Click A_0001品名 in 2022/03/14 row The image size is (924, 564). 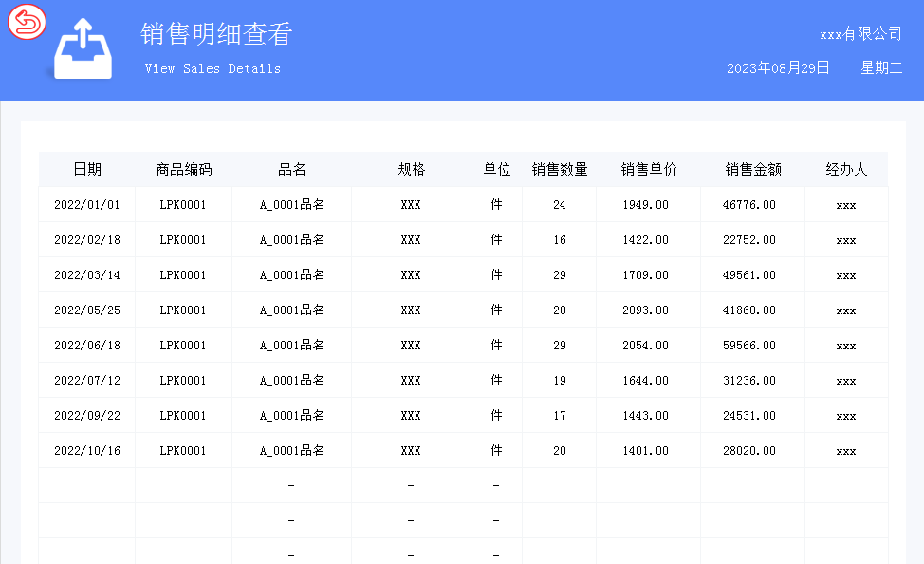(x=292, y=275)
